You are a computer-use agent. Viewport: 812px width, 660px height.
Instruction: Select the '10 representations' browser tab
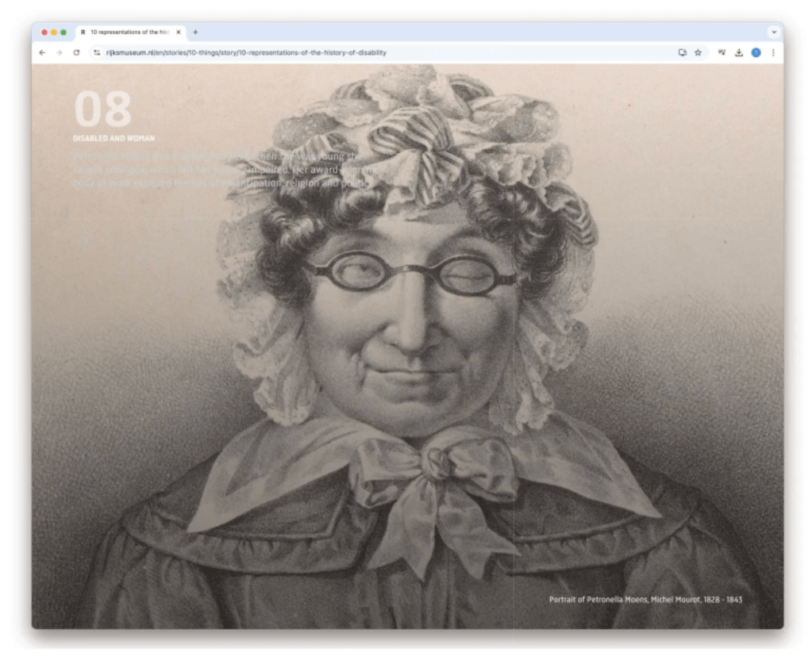(x=127, y=33)
